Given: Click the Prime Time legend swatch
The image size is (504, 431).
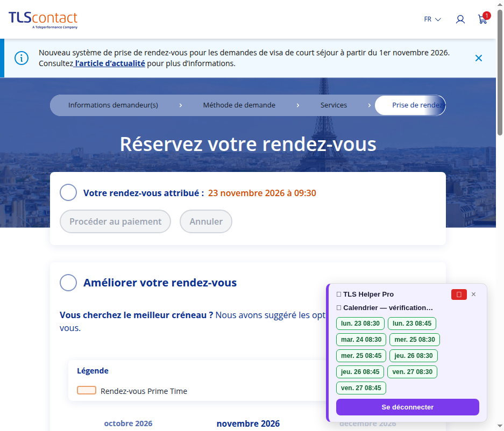Looking at the screenshot, I should [x=87, y=390].
